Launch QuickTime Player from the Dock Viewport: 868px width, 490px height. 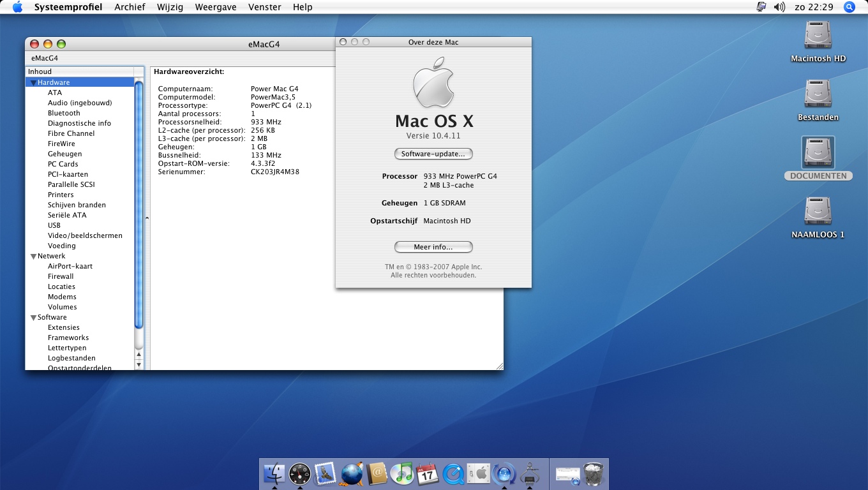453,474
